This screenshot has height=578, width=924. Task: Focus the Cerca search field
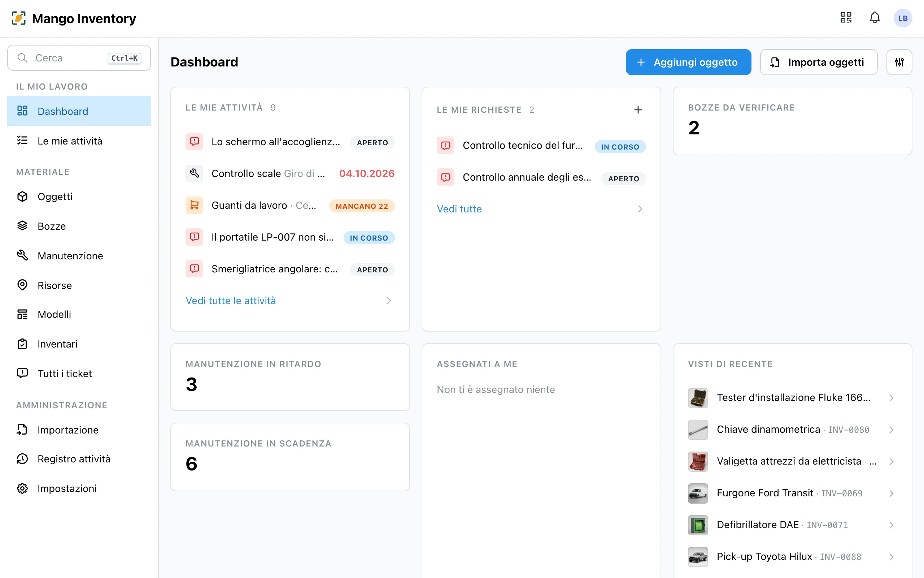coord(79,58)
